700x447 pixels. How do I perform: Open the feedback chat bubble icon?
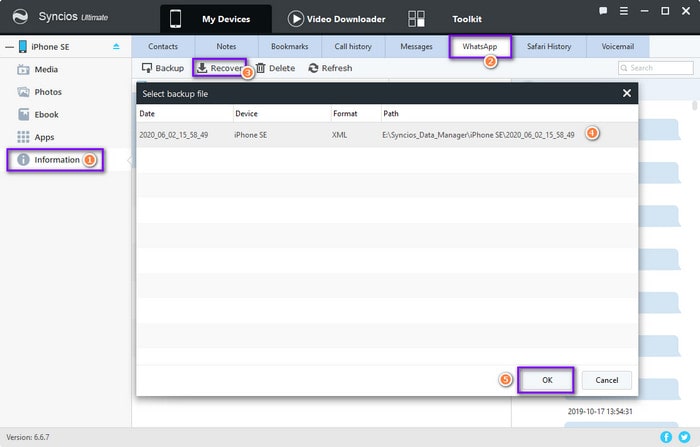[x=603, y=11]
